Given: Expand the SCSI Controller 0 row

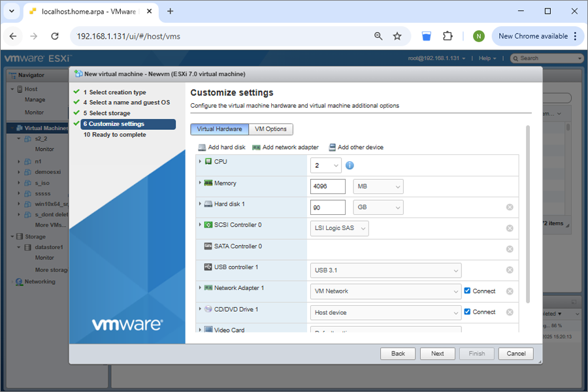Looking at the screenshot, I should point(201,224).
